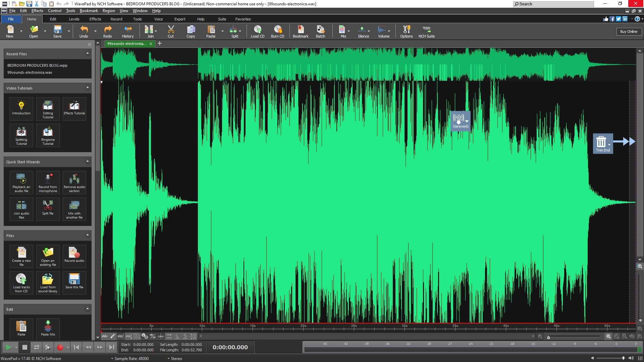This screenshot has width=644, height=362.
Task: Open BEDROOM PRODUCERS BLOG.wpp recent file
Action: (x=37, y=65)
